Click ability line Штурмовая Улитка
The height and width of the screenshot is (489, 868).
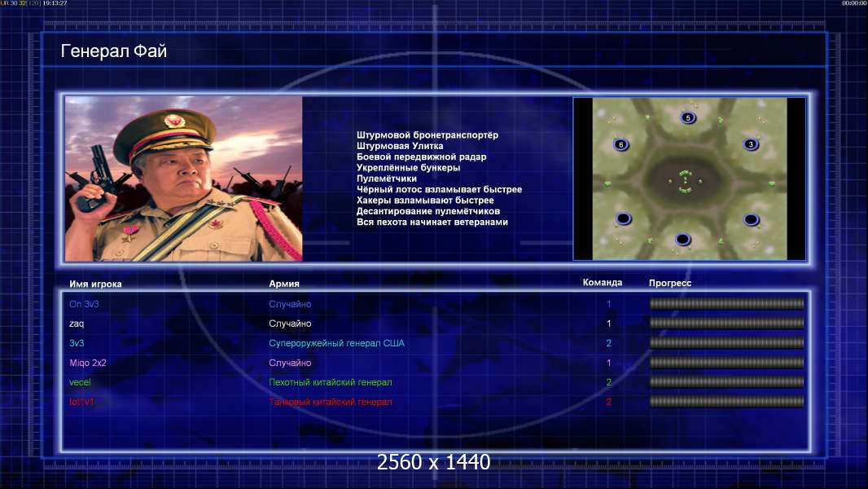[400, 146]
